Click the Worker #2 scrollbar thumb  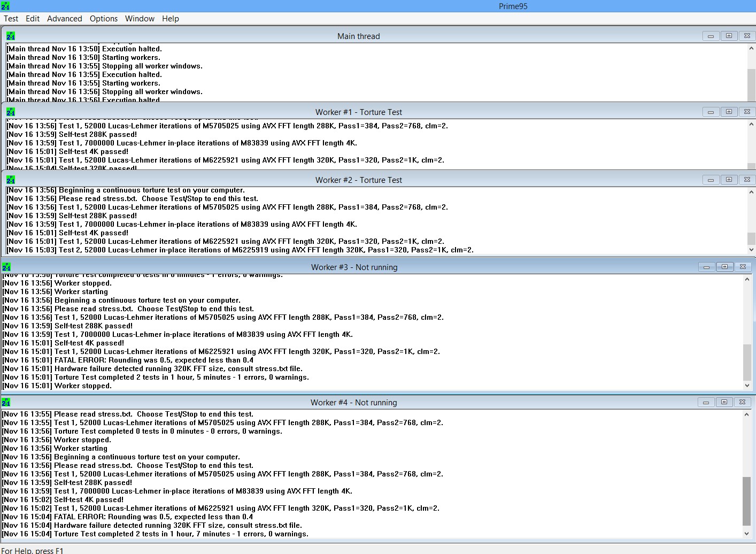point(751,238)
